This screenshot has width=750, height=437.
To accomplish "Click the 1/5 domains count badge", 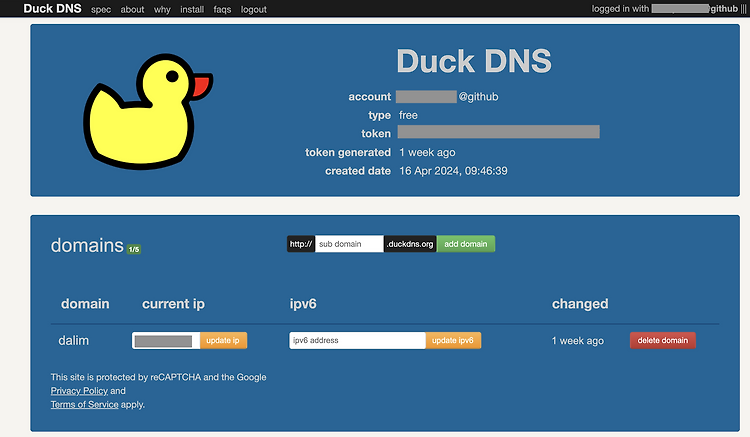I will [x=134, y=249].
